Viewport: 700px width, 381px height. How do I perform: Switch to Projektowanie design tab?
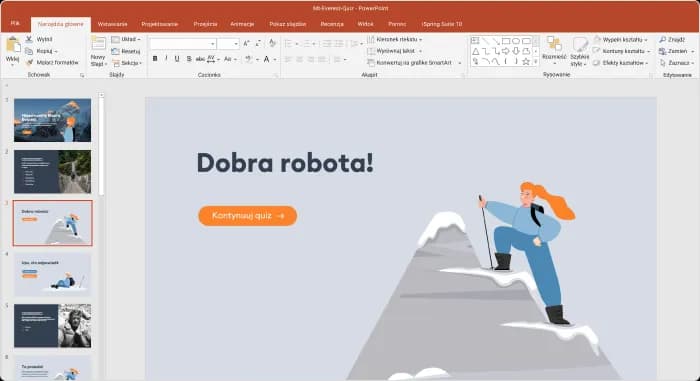click(x=159, y=24)
